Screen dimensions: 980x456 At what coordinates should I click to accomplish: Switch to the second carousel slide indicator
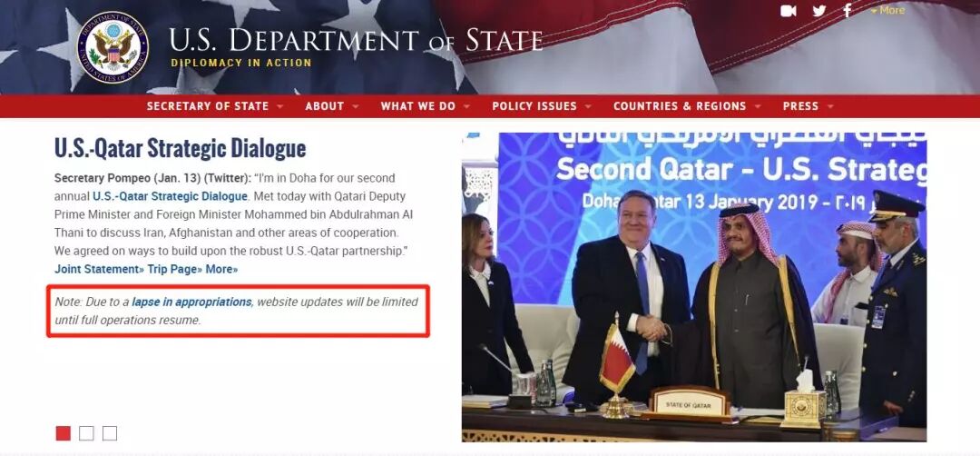86,433
